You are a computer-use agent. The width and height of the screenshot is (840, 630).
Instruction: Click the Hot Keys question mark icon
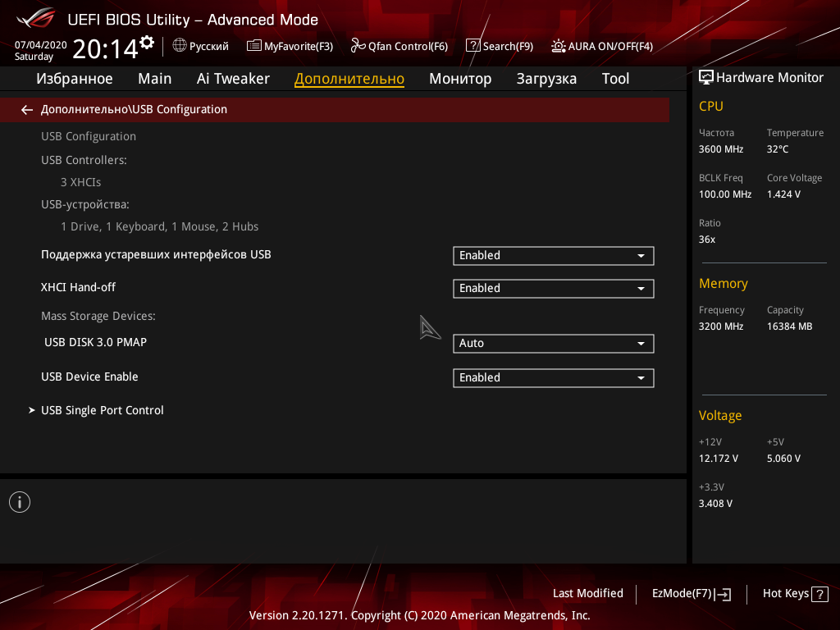[819, 594]
